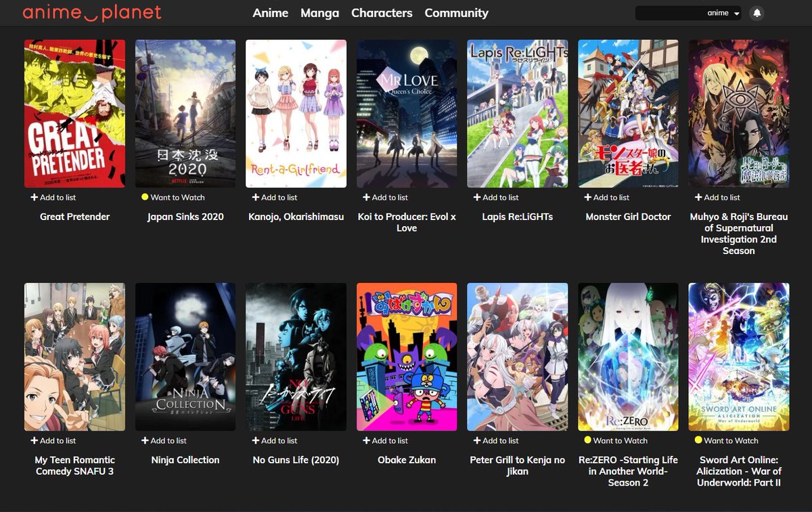The image size is (812, 512).
Task: Open Rent-a-Girlfriend poster thumbnail
Action: [x=296, y=114]
